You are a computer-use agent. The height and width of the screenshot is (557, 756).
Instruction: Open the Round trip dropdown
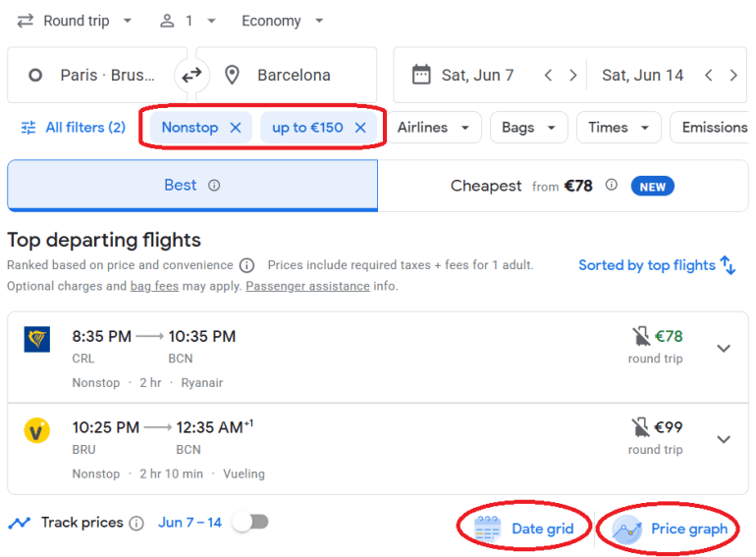click(76, 21)
